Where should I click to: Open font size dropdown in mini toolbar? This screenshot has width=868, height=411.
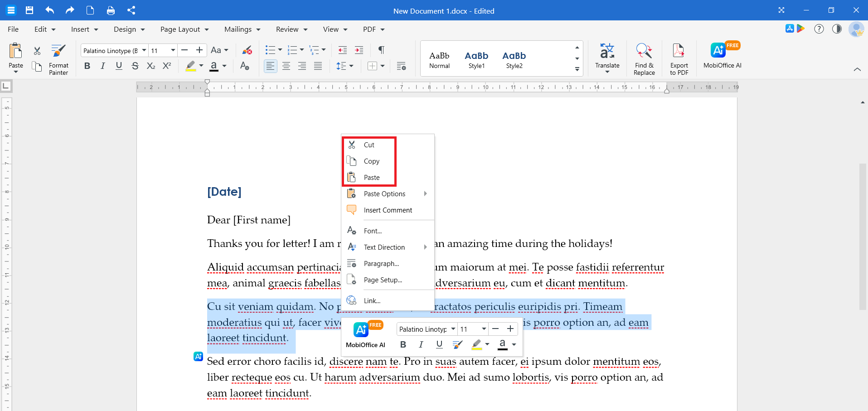[484, 329]
